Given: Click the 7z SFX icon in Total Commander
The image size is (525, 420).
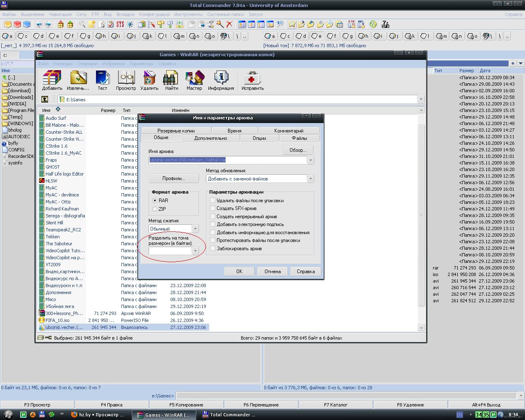Looking at the screenshot, I should pyautogui.click(x=385, y=24).
